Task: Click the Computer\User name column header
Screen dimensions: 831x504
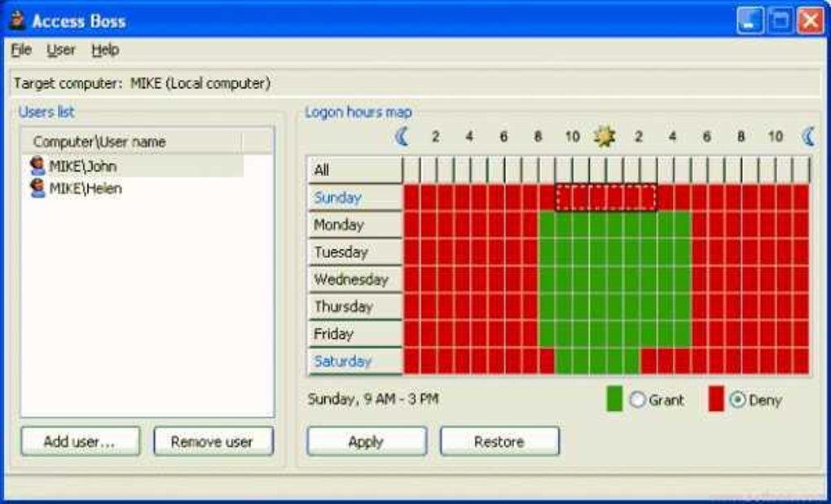Action: tap(133, 142)
